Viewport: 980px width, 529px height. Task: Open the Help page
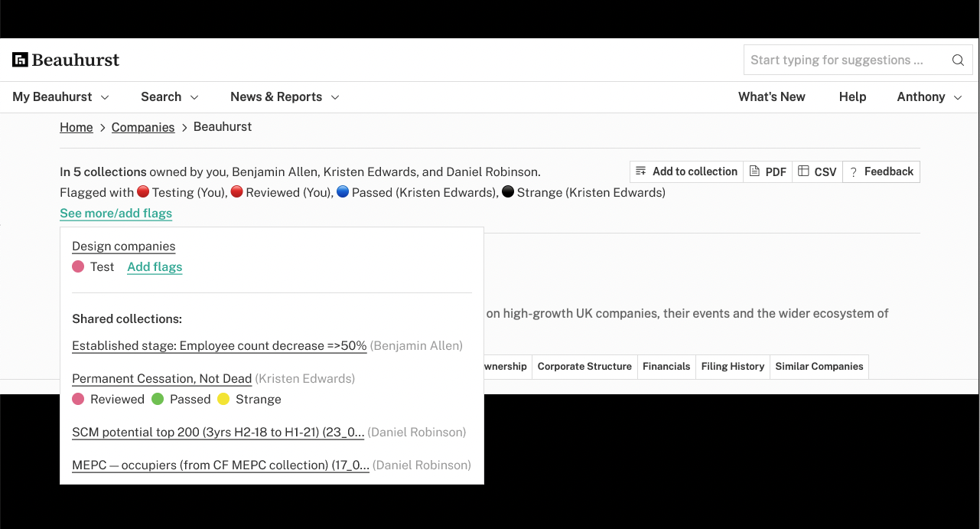point(852,96)
